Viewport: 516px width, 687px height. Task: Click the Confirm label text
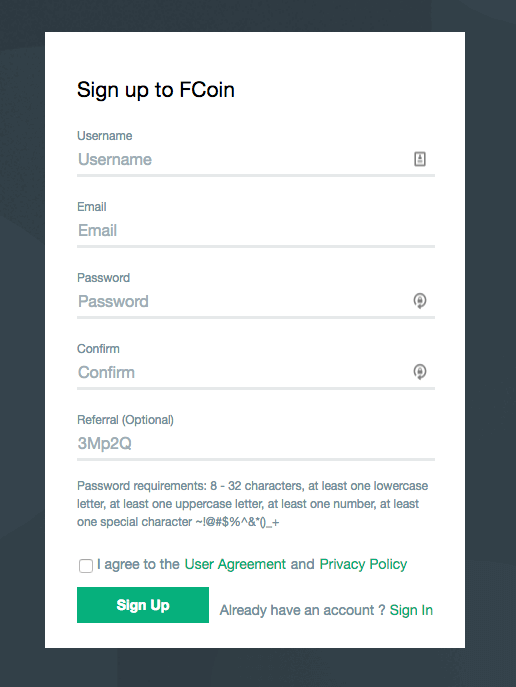point(98,349)
